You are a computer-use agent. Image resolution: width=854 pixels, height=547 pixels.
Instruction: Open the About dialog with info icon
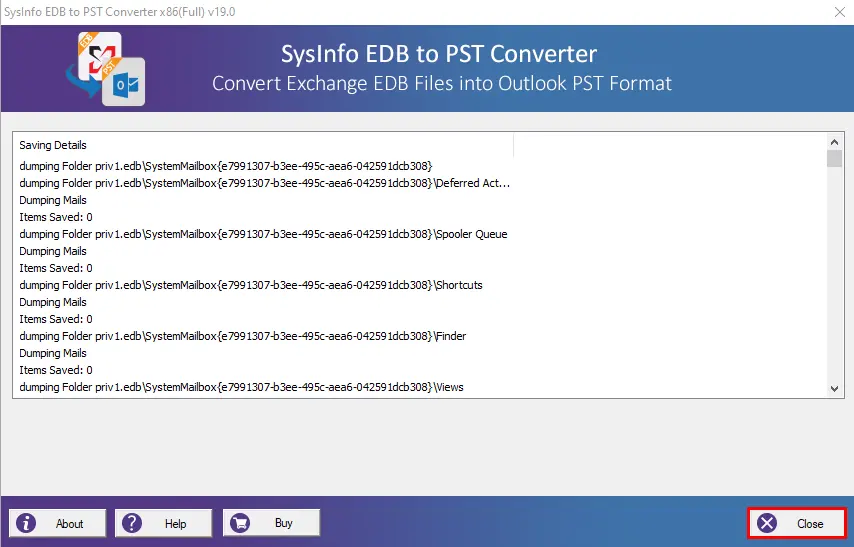[57, 523]
